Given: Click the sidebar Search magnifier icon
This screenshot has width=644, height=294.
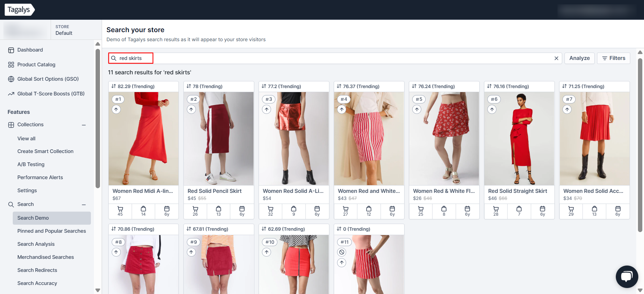Looking at the screenshot, I should click(x=11, y=205).
